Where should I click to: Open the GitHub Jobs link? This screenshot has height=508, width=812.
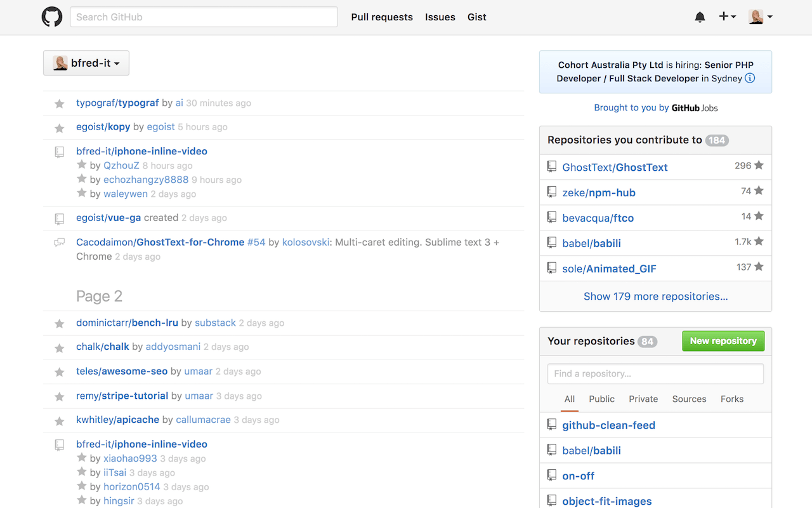[695, 108]
